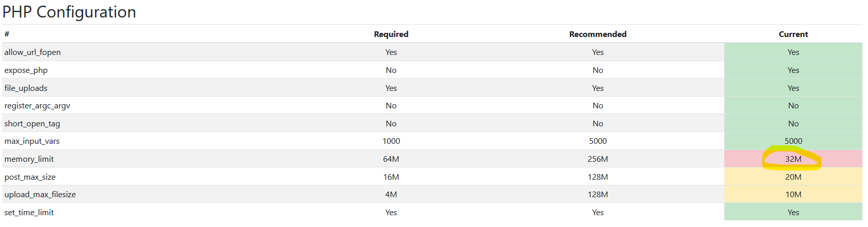Screen dimensions: 868x227
Task: Click the max_input_vars setting name
Action: [x=32, y=141]
